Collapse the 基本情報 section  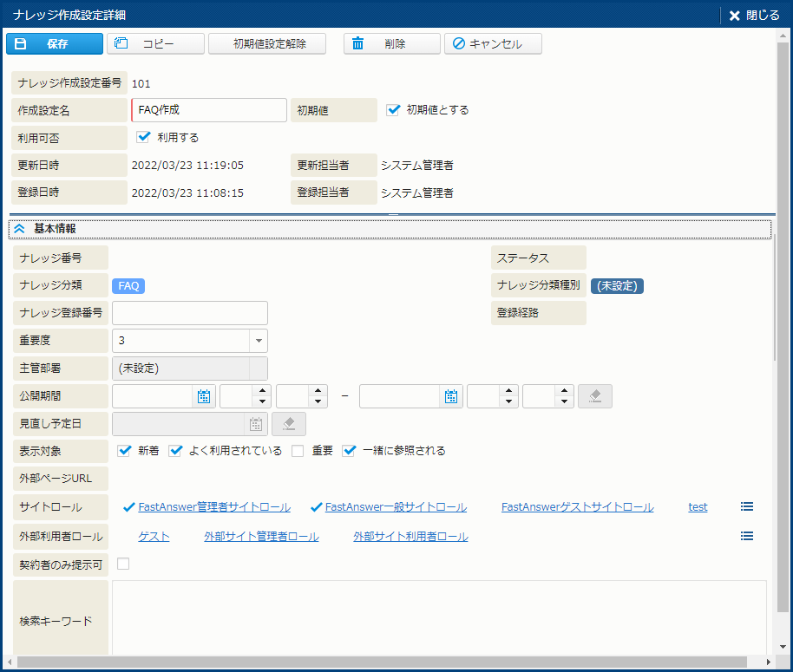pos(20,229)
